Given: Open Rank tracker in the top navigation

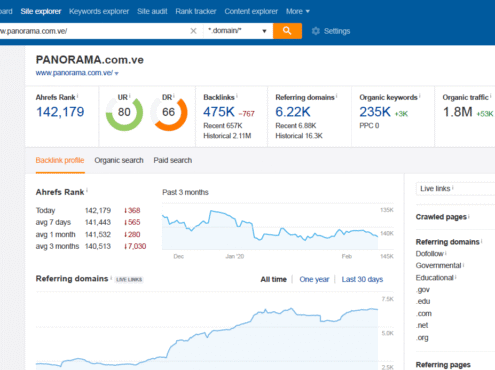Looking at the screenshot, I should pyautogui.click(x=196, y=11).
